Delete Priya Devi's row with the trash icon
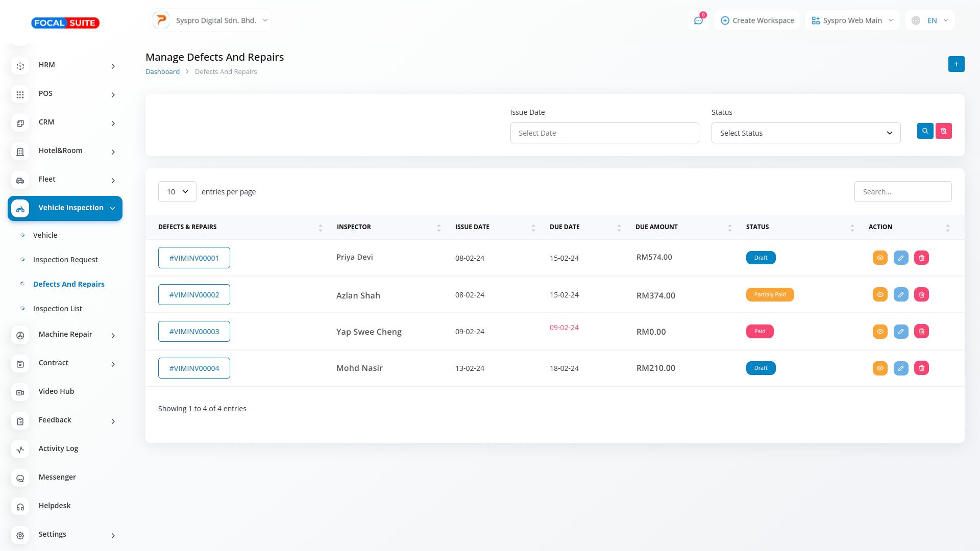980x551 pixels. click(x=921, y=258)
